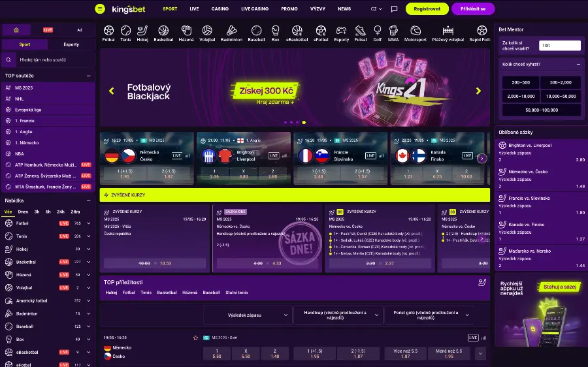Collapse the TOP soutěže section

(88, 76)
